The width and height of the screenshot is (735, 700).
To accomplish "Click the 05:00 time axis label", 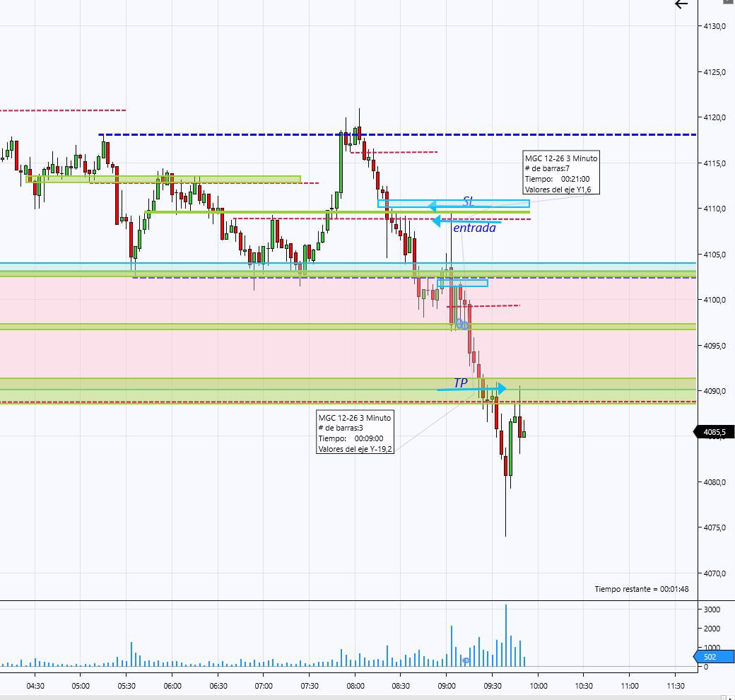I will 81,686.
